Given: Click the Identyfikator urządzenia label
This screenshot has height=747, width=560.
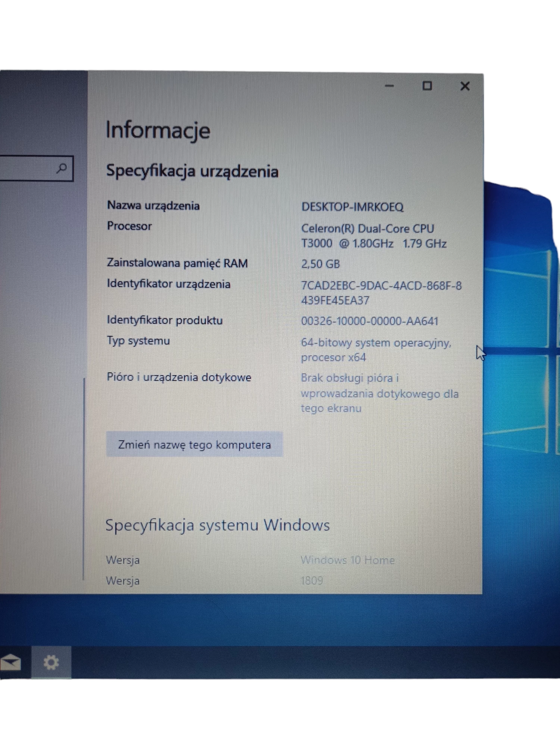Looking at the screenshot, I should click(x=168, y=284).
